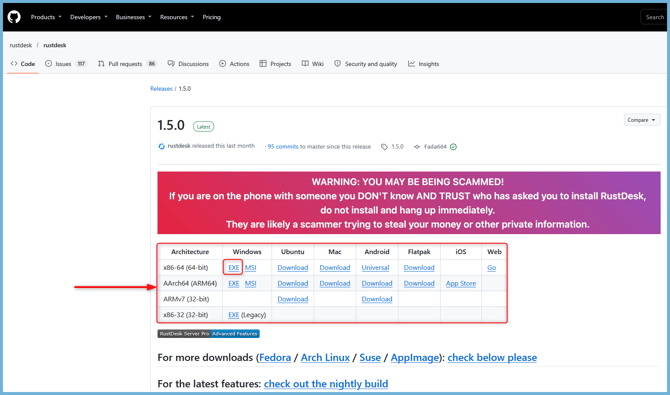Screen dimensions: 670x395
Task: Switch to the Pull requests tab
Action: [x=127, y=64]
